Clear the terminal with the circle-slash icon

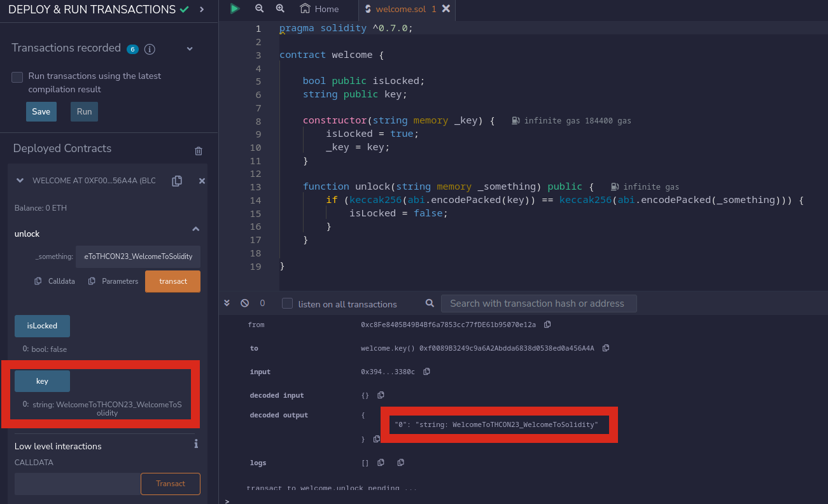point(244,304)
